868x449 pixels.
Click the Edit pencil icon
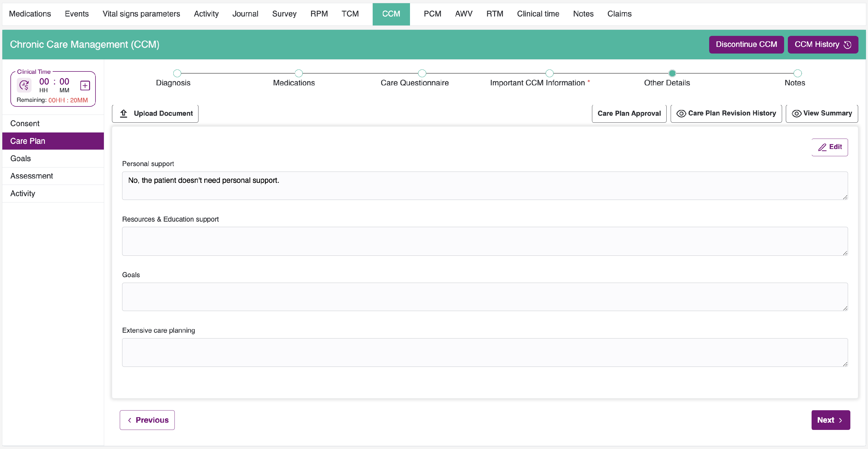click(822, 147)
